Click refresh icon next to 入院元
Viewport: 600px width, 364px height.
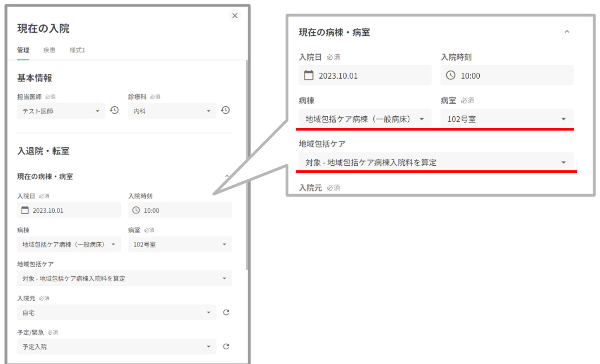(x=226, y=312)
